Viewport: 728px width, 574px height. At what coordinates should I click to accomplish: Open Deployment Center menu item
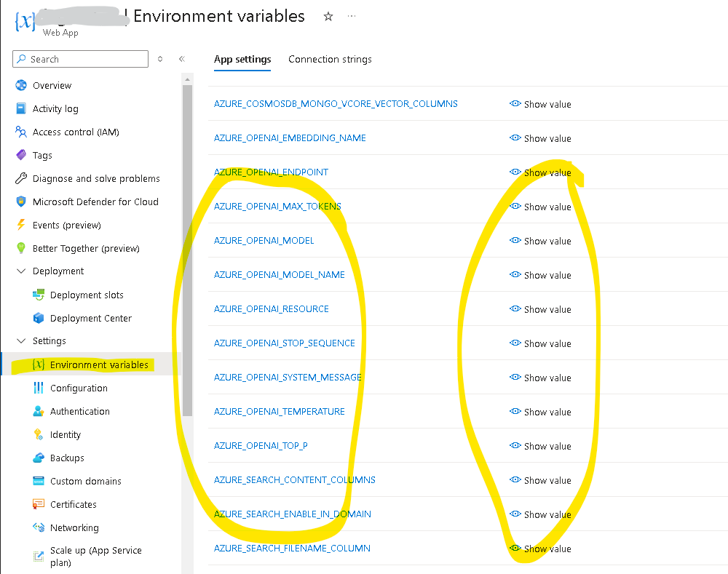click(91, 318)
